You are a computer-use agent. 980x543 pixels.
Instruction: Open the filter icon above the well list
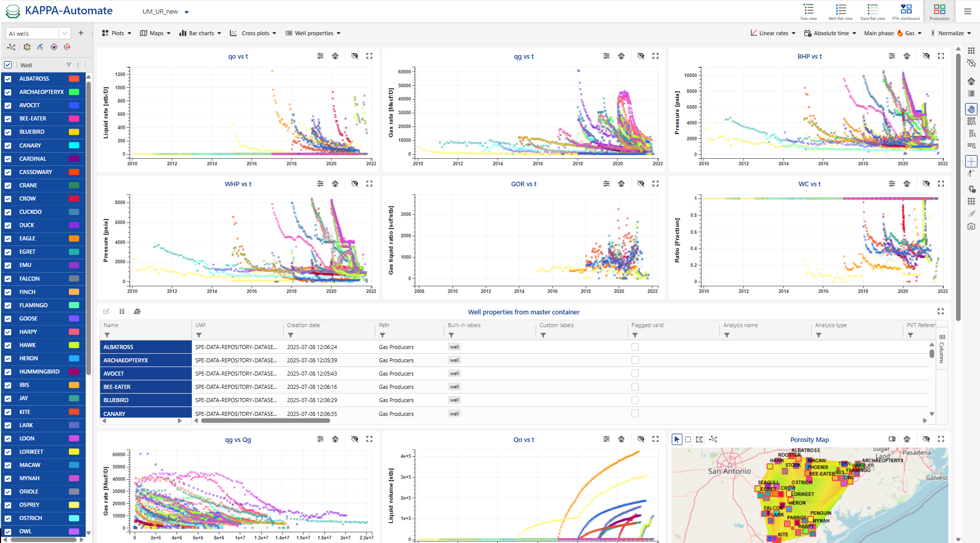click(69, 65)
